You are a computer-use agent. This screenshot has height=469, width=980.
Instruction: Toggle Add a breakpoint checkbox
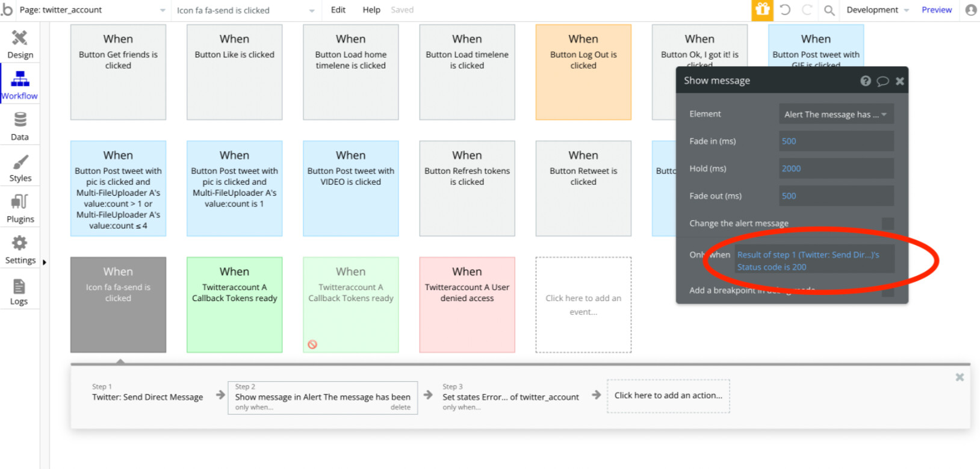(887, 291)
